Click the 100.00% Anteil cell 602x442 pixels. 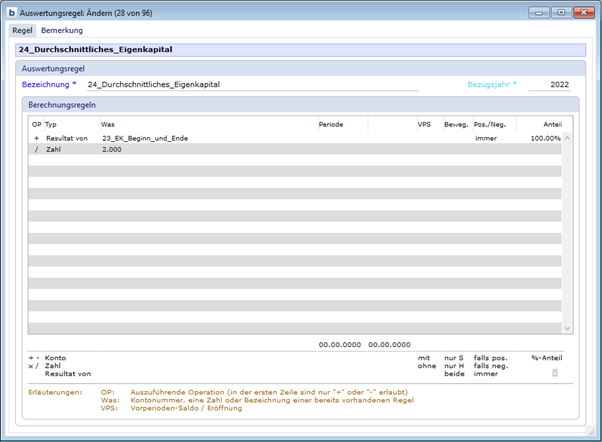545,138
